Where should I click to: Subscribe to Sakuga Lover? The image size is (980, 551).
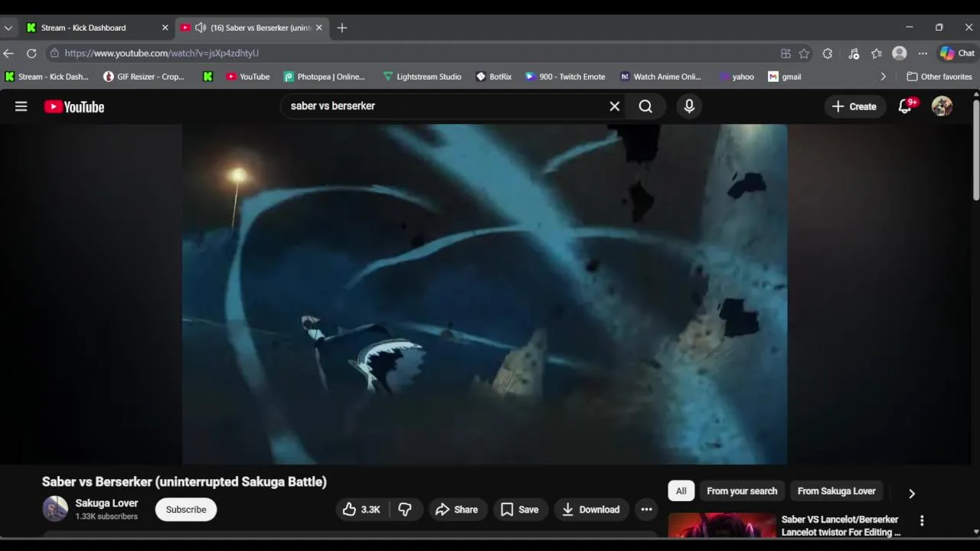pos(186,510)
